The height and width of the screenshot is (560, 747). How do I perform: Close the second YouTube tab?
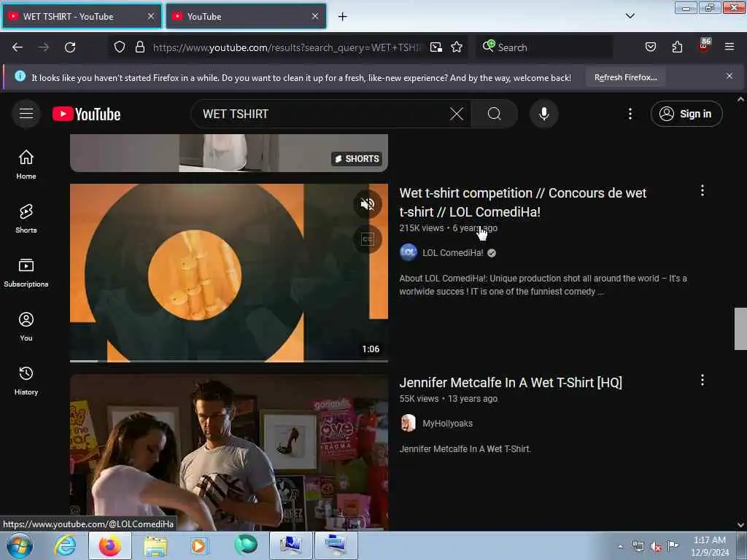[x=315, y=16]
